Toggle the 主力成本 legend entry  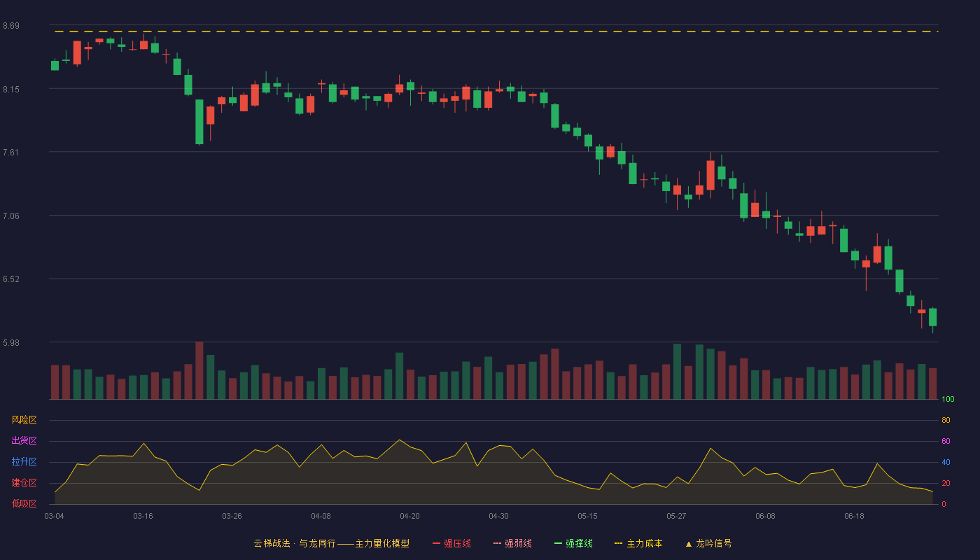(x=638, y=543)
